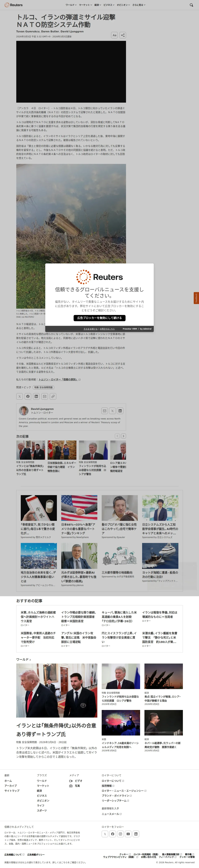The width and height of the screenshot is (199, 868).
Task: Follow Reuters on Facebook in footer
Action: (113, 834)
